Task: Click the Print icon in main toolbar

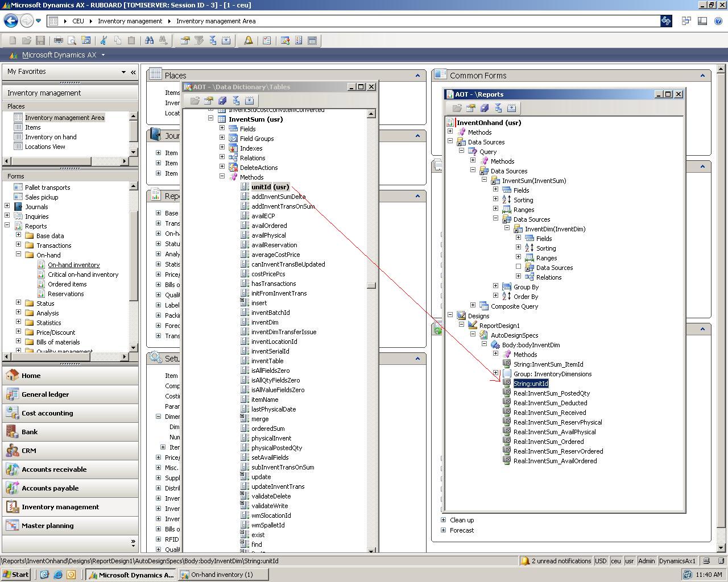Action: click(58, 40)
